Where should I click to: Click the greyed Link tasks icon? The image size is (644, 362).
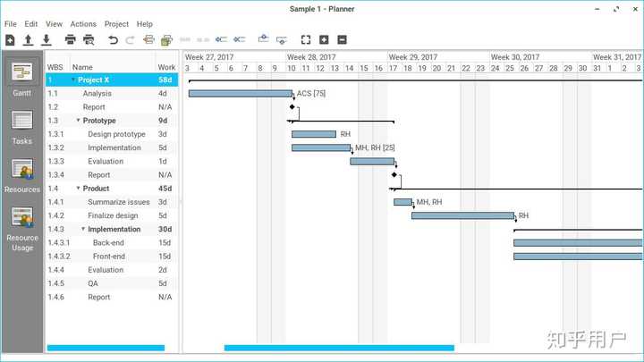pos(185,40)
